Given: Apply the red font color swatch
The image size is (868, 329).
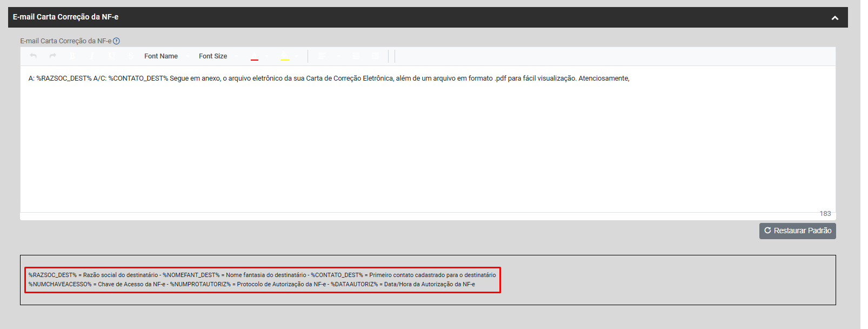Looking at the screenshot, I should click(255, 56).
